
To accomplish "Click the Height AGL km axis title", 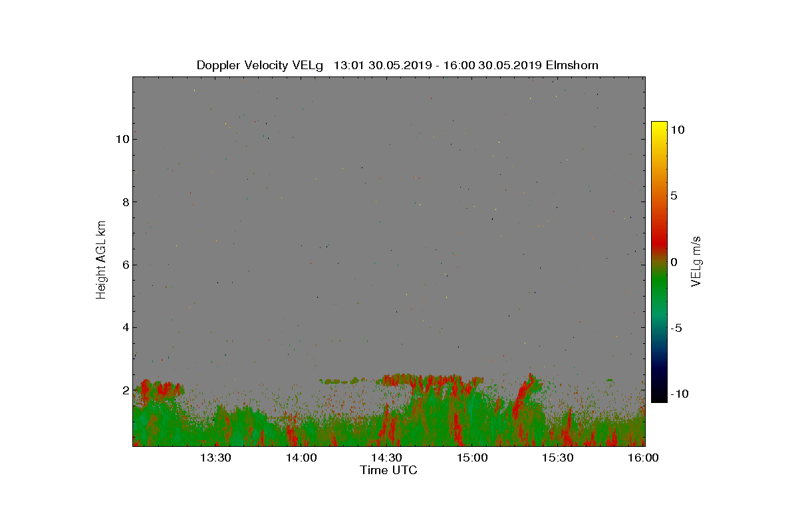I will coord(101,261).
